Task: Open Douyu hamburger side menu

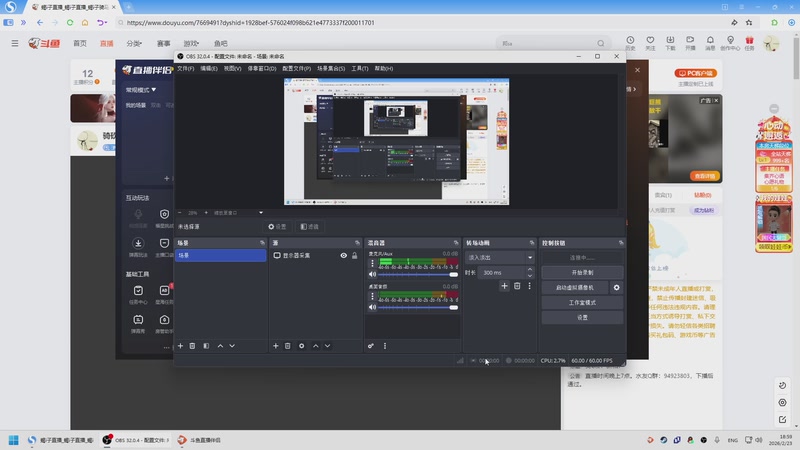Action: (15, 43)
